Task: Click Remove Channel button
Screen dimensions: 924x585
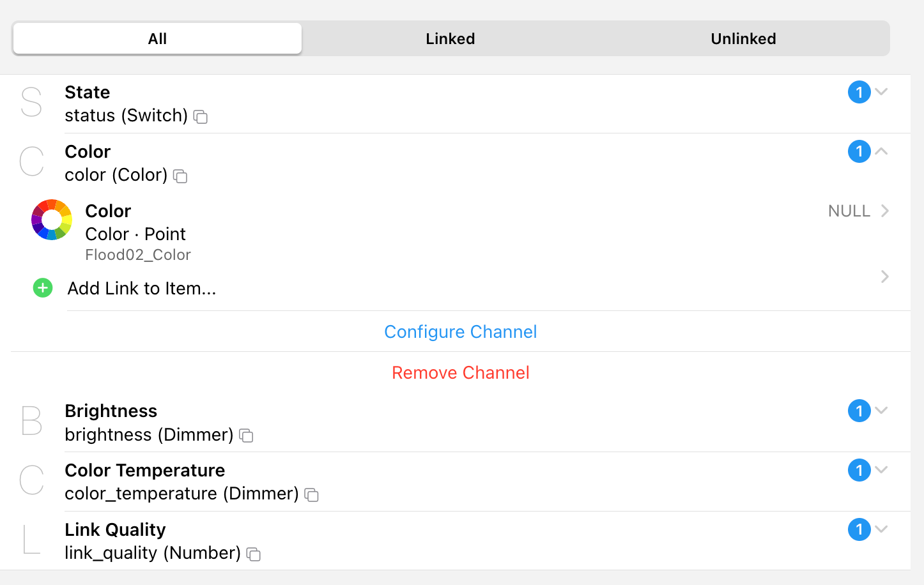Action: [460, 373]
